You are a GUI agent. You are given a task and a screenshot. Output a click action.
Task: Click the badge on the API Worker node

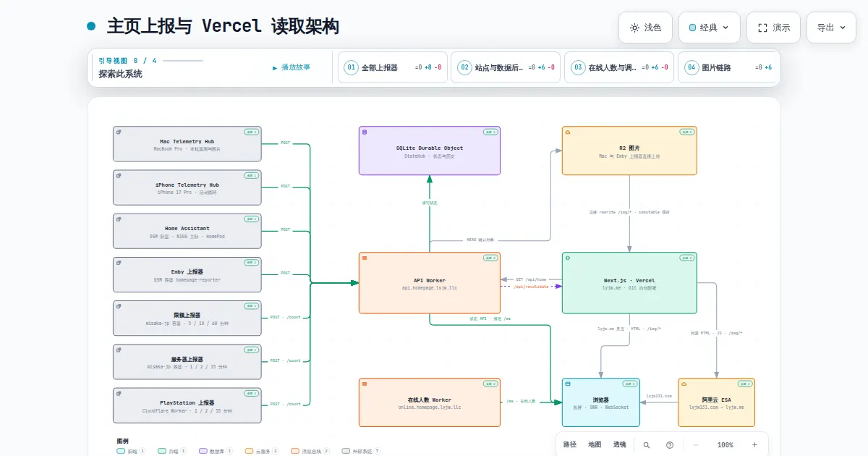490,258
